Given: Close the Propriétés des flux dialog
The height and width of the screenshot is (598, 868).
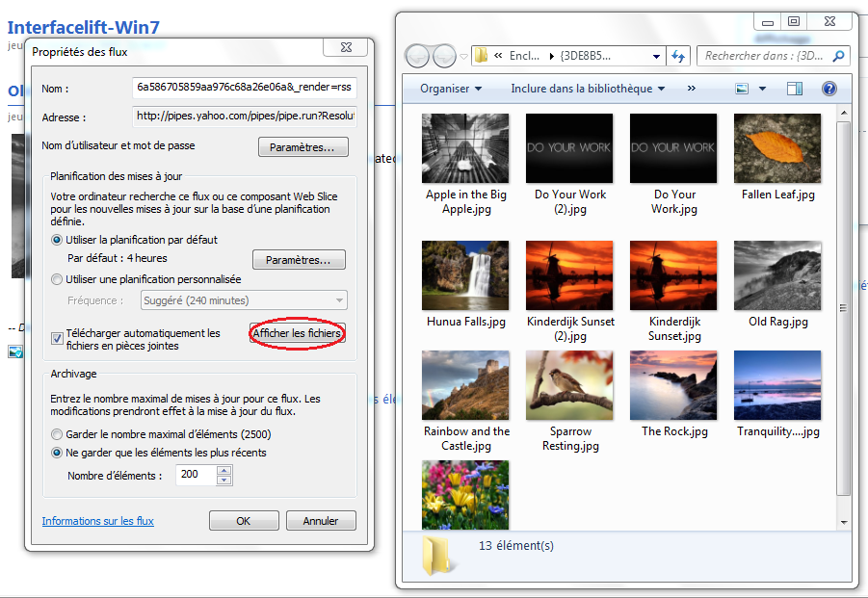Looking at the screenshot, I should 346,47.
